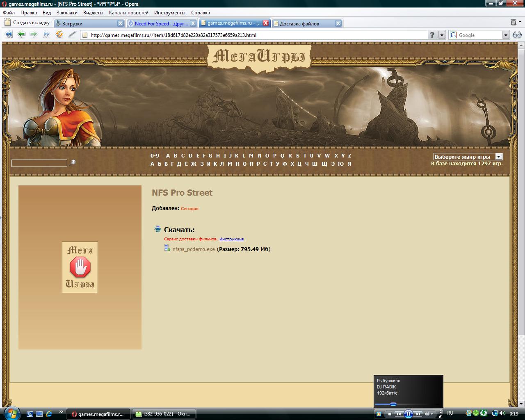
Task: Open the Виджеты menu
Action: [x=93, y=13]
